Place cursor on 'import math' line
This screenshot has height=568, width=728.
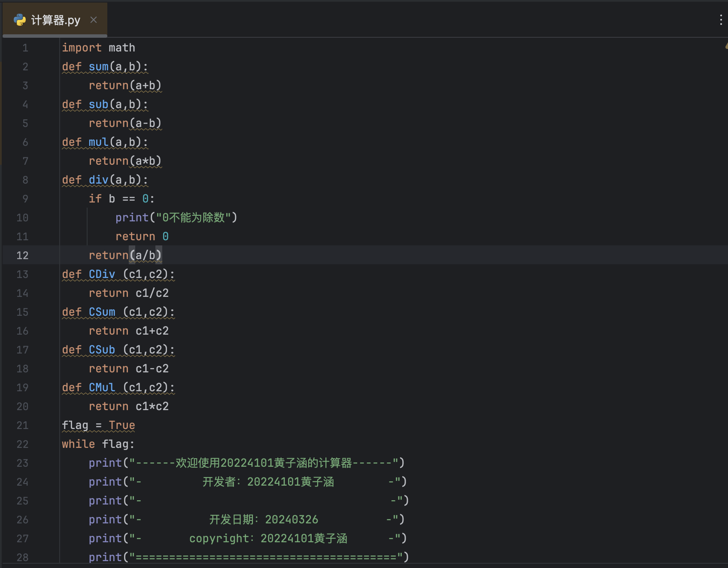(98, 48)
